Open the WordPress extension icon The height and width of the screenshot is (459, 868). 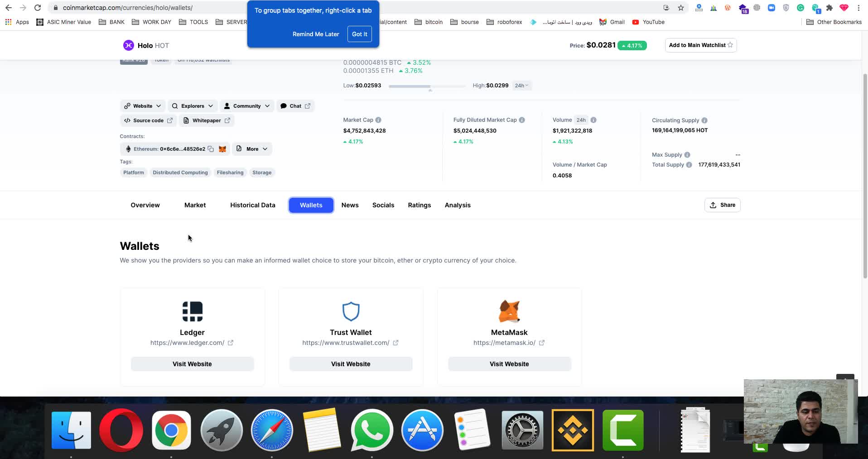[728, 8]
